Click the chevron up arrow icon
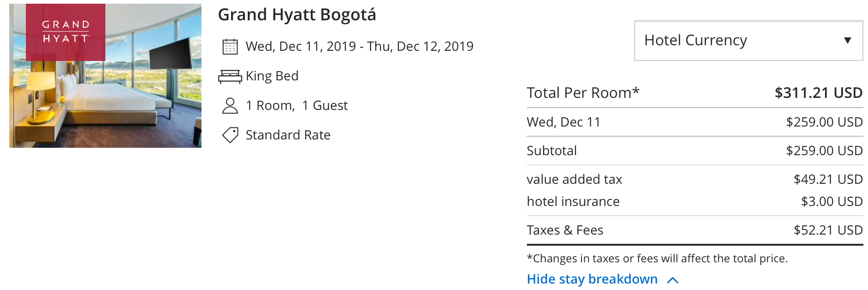868x290 pixels. [x=673, y=280]
